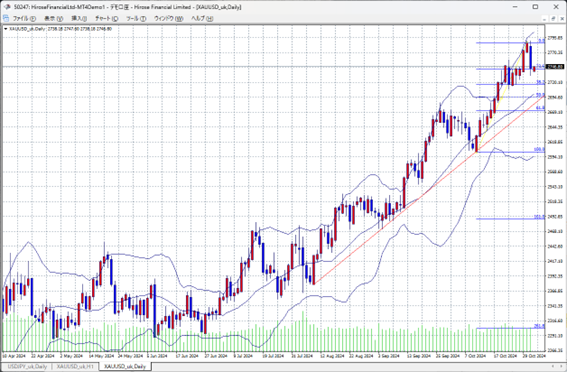Click the 100.0 Fibonacci level label
The height and width of the screenshot is (372, 567).
(x=539, y=150)
